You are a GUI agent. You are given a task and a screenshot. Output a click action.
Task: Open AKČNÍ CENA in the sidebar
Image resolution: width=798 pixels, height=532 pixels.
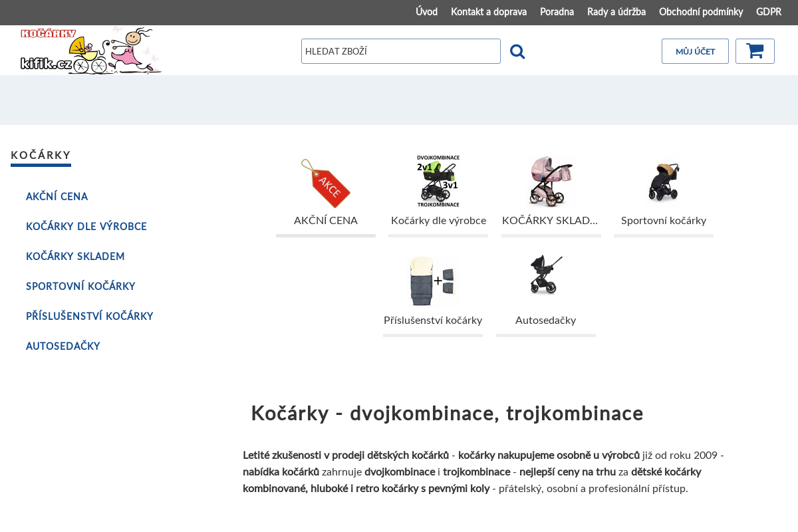(x=57, y=196)
